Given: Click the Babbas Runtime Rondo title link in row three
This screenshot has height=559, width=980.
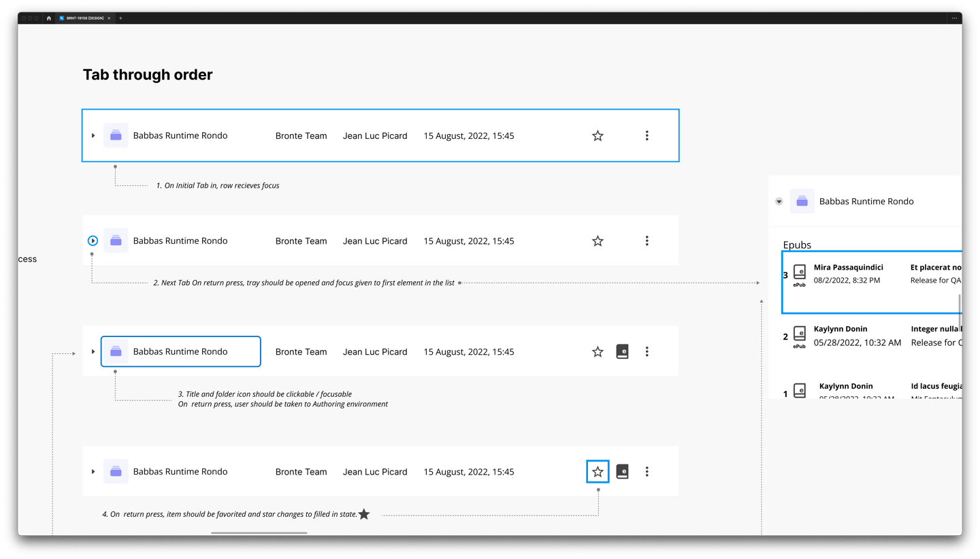Looking at the screenshot, I should click(180, 351).
